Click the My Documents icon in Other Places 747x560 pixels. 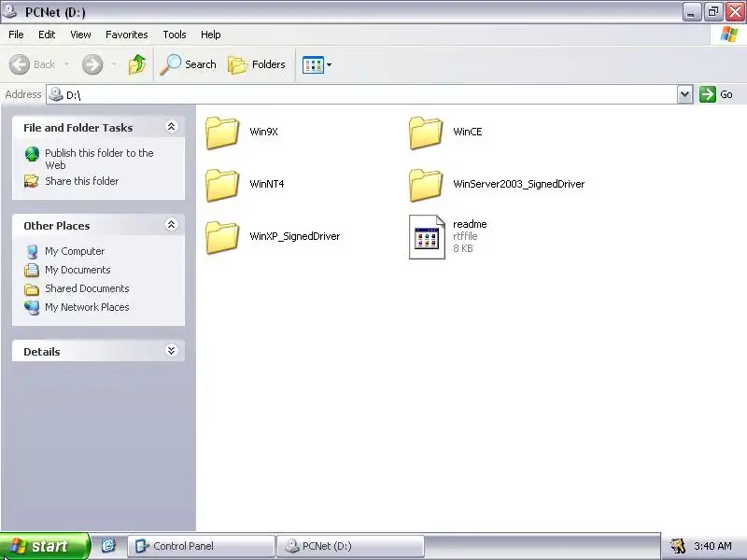[32, 270]
